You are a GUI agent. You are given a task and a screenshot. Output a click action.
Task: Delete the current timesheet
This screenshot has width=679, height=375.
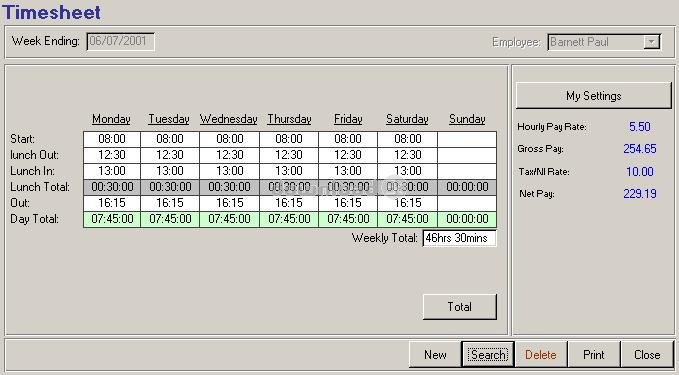click(540, 355)
